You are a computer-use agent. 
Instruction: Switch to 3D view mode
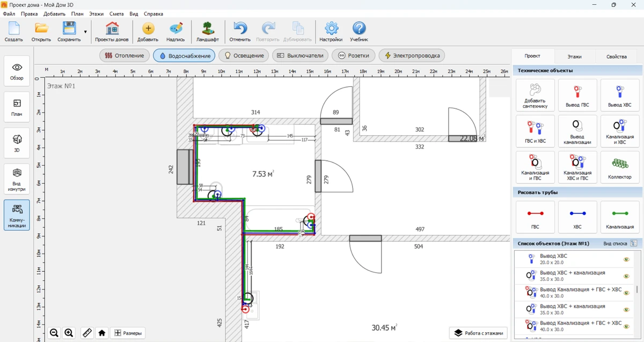[17, 143]
